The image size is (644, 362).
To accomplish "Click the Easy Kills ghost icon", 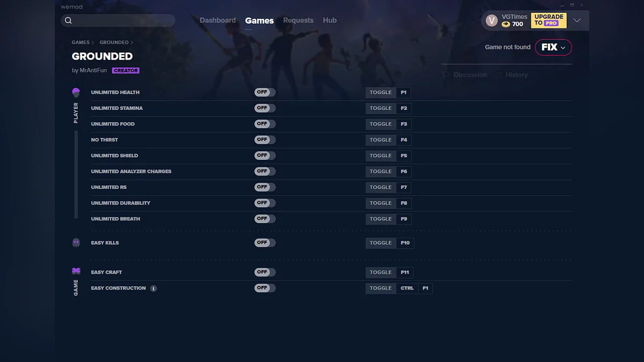I will 76,243.
